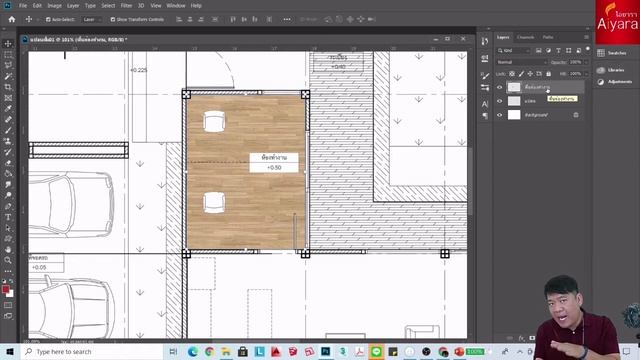Expand the Swatches panel

612,53
